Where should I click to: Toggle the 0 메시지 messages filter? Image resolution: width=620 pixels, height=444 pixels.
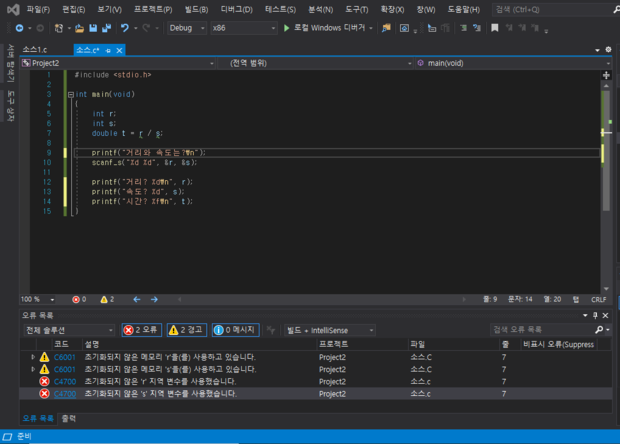tap(235, 329)
